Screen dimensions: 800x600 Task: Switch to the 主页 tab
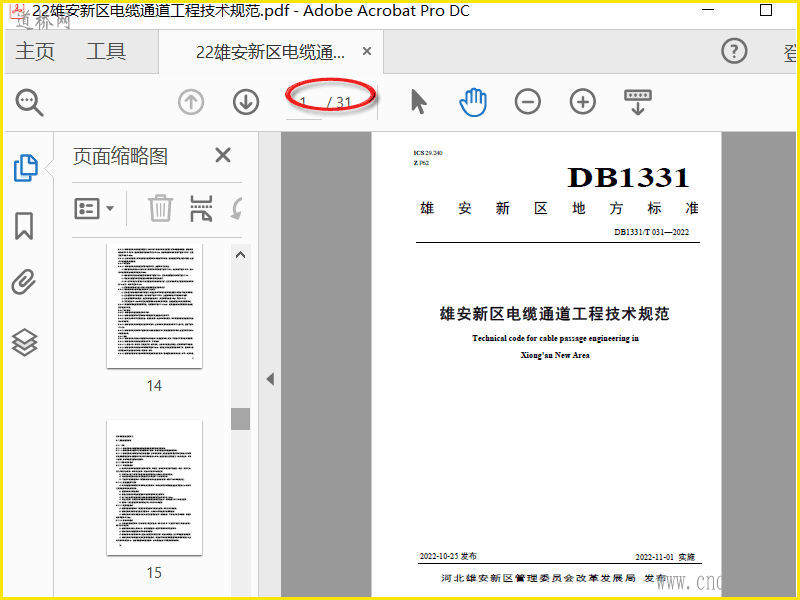(x=35, y=52)
